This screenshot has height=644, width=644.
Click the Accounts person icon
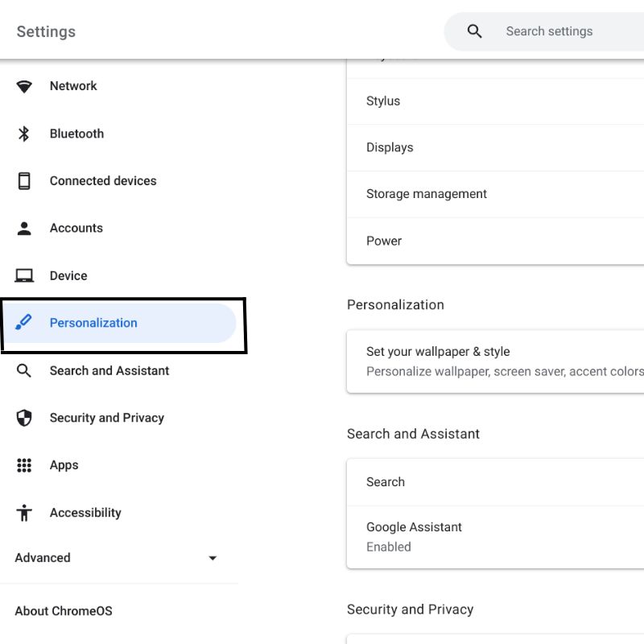point(24,229)
